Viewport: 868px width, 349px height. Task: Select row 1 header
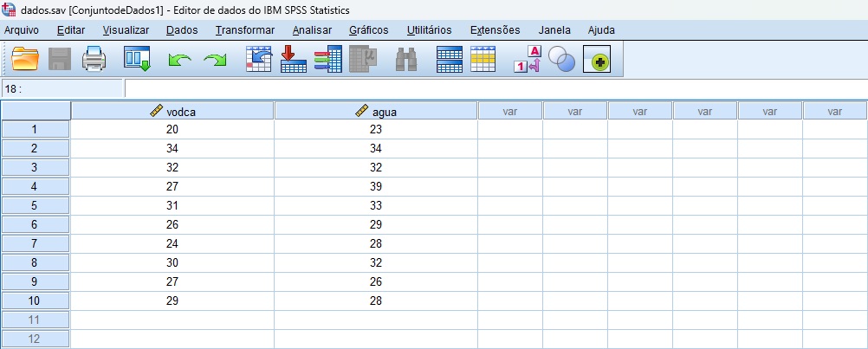click(x=35, y=129)
